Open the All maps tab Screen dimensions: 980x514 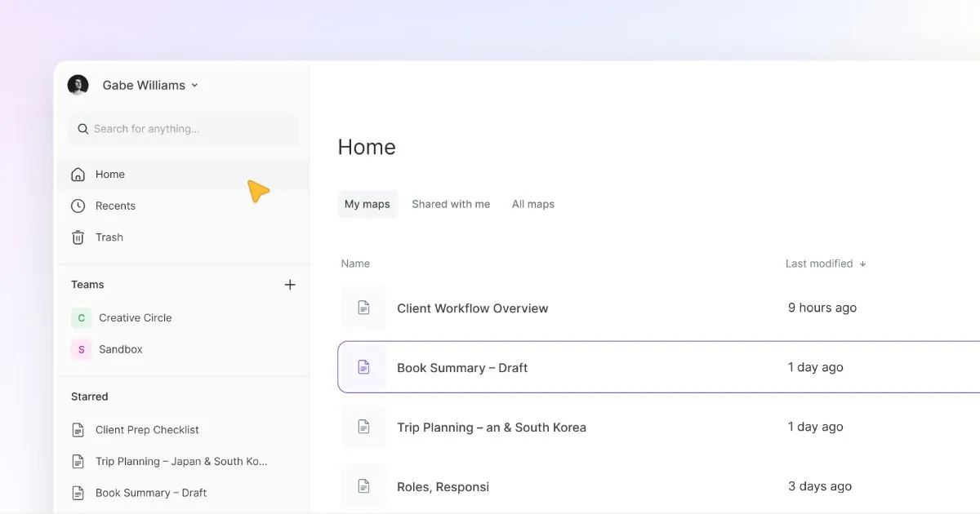[532, 203]
